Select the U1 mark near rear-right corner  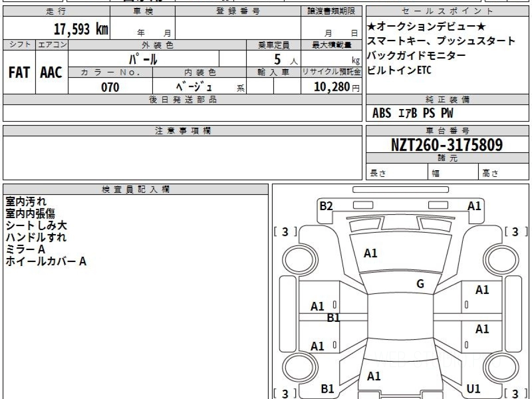(473, 389)
